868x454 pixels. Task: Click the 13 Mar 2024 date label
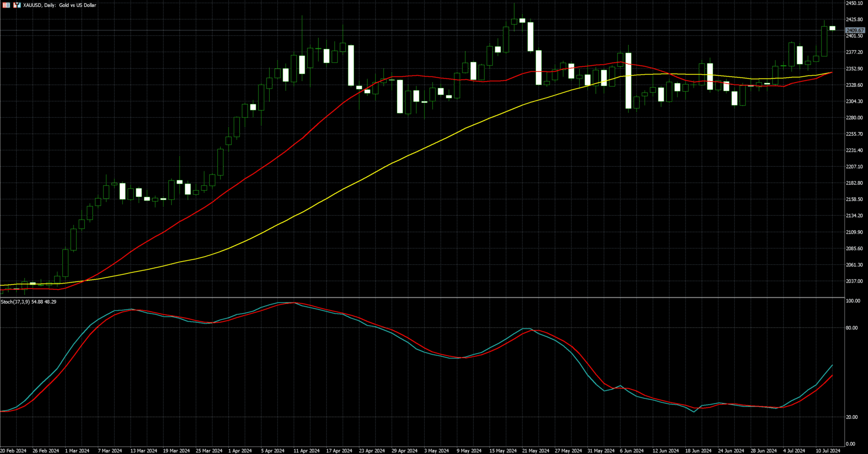click(x=144, y=451)
